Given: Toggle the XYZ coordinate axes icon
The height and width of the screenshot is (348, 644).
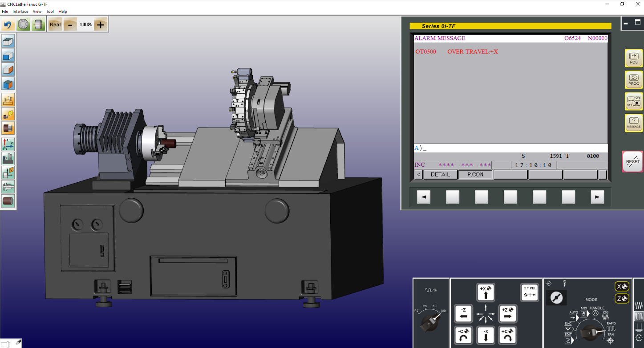Looking at the screenshot, I should pos(8,144).
